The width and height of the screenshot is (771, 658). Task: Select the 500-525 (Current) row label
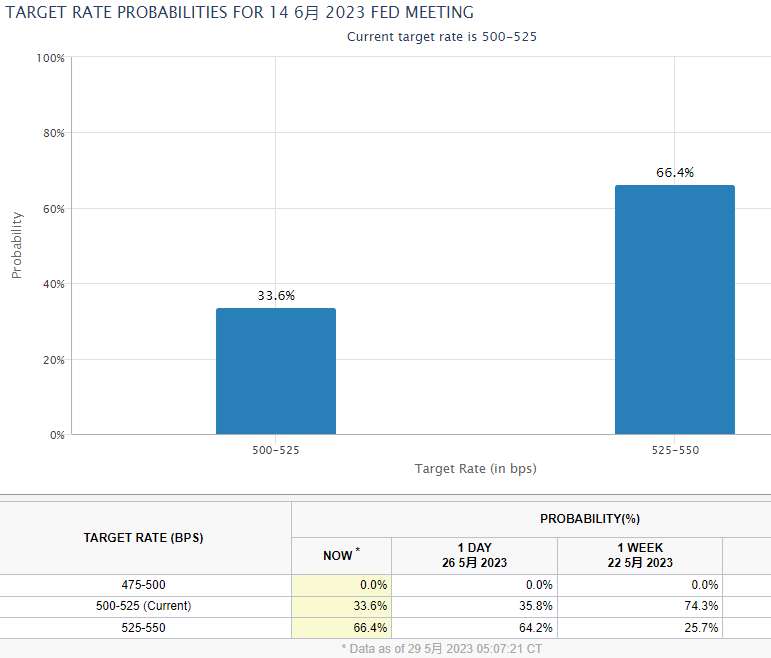pyautogui.click(x=143, y=606)
